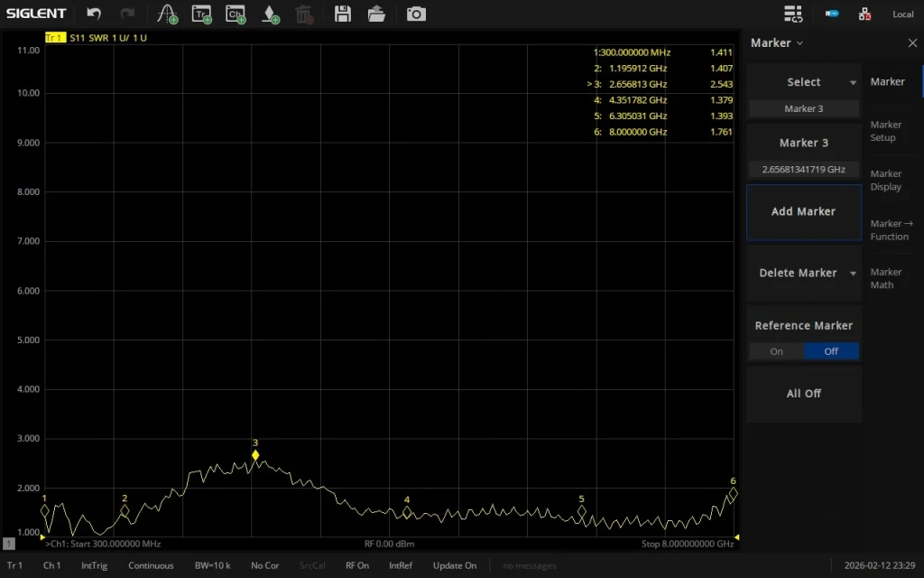The width and height of the screenshot is (924, 578).
Task: Toggle the RF On status item
Action: tap(357, 565)
